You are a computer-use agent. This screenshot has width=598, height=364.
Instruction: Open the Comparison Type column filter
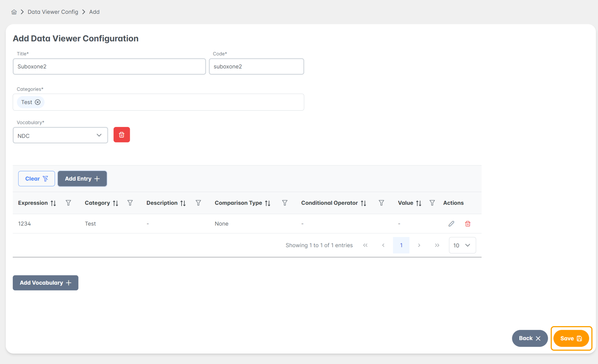click(284, 203)
